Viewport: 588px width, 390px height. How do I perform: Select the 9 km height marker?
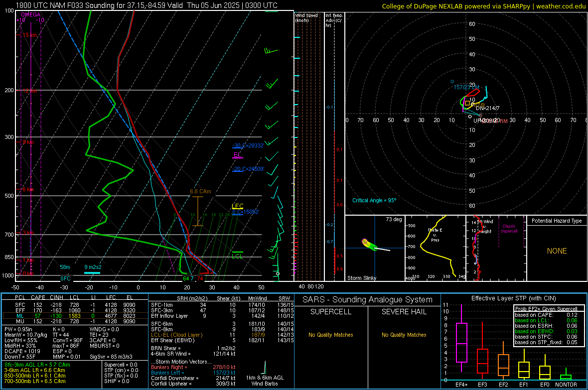pos(28,142)
